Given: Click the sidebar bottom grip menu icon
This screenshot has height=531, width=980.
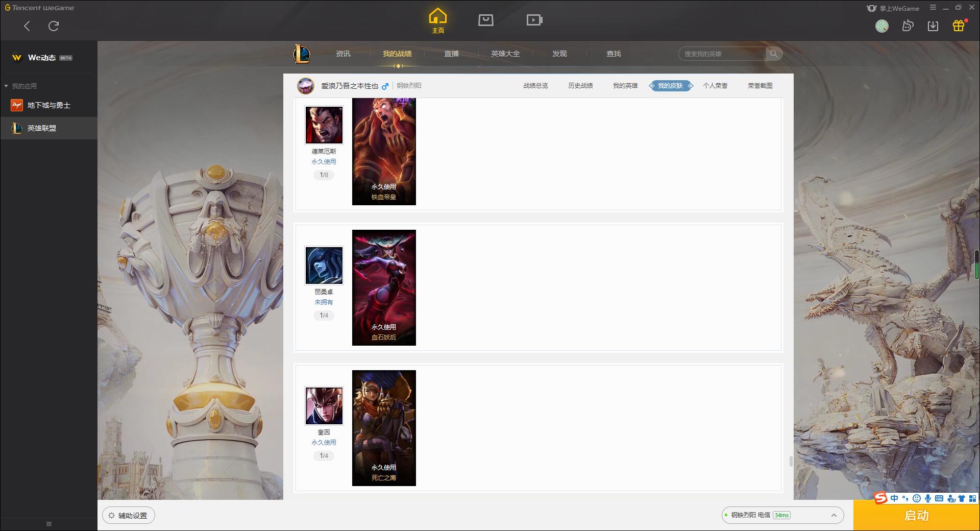Looking at the screenshot, I should 49,524.
